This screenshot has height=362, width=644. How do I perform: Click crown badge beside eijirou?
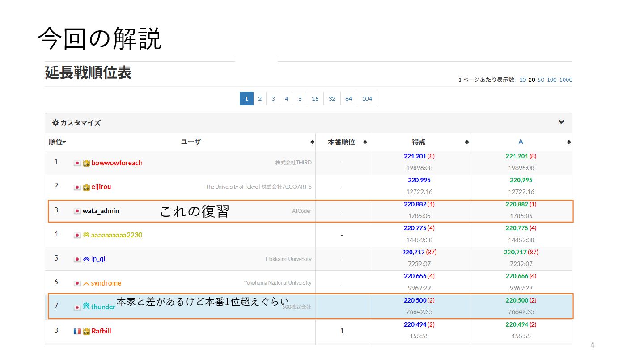[86, 187]
